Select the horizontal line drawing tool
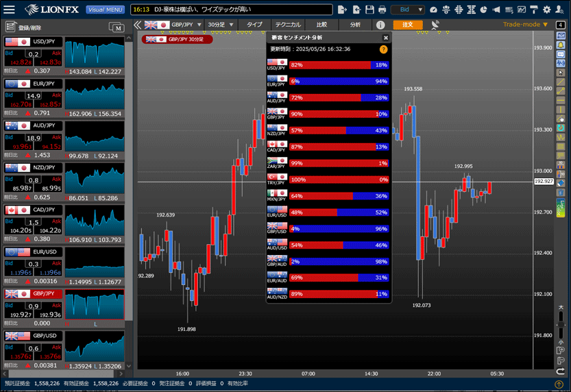 click(x=561, y=100)
